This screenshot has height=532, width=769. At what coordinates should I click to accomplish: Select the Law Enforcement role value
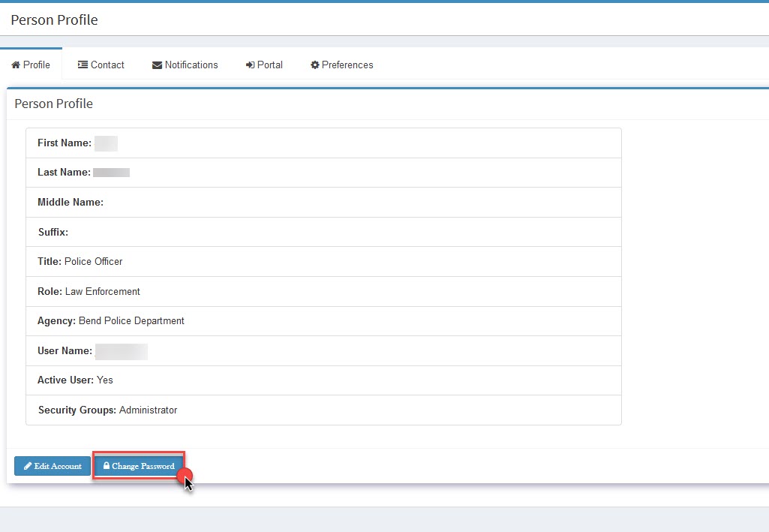tap(103, 291)
